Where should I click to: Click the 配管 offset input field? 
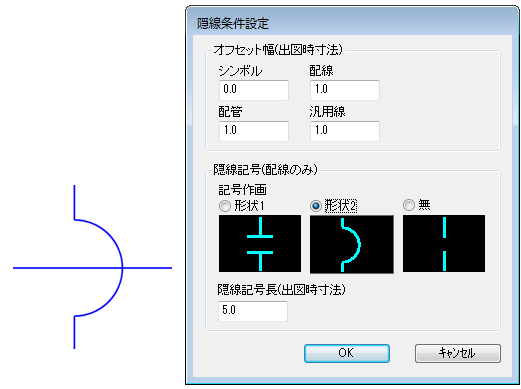point(254,131)
